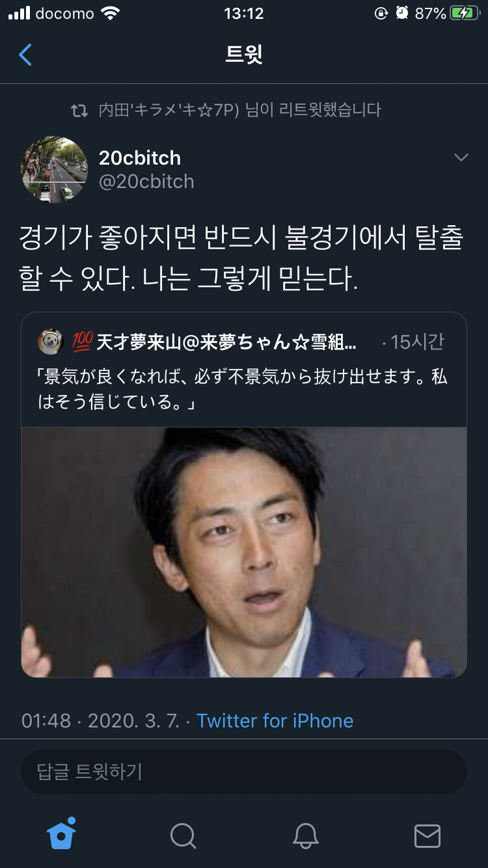488x868 pixels.
Task: Open 20cbitch's profile avatar
Action: click(54, 169)
